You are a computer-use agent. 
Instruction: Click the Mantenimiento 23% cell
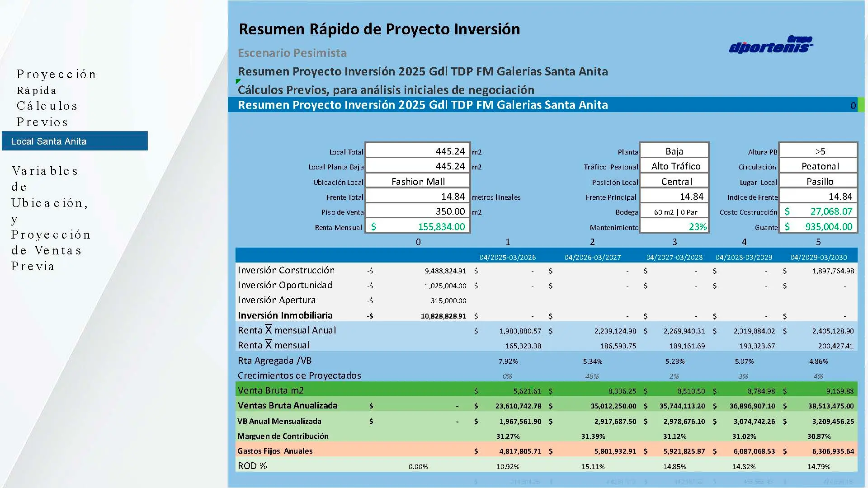coord(674,226)
